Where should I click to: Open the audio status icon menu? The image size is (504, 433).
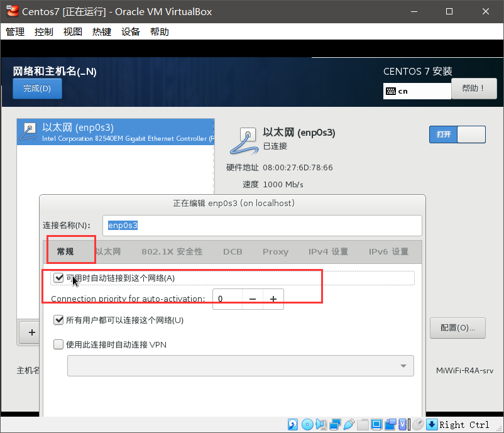point(322,425)
